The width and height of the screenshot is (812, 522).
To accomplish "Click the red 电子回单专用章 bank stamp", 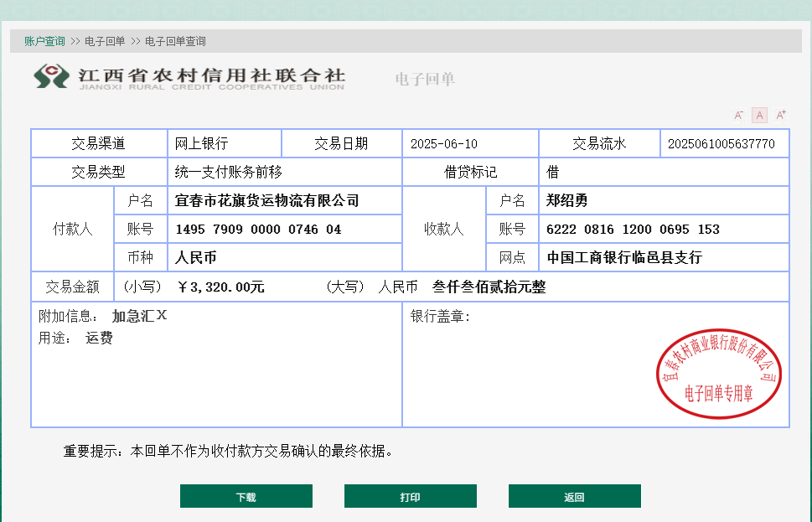I will [x=719, y=374].
